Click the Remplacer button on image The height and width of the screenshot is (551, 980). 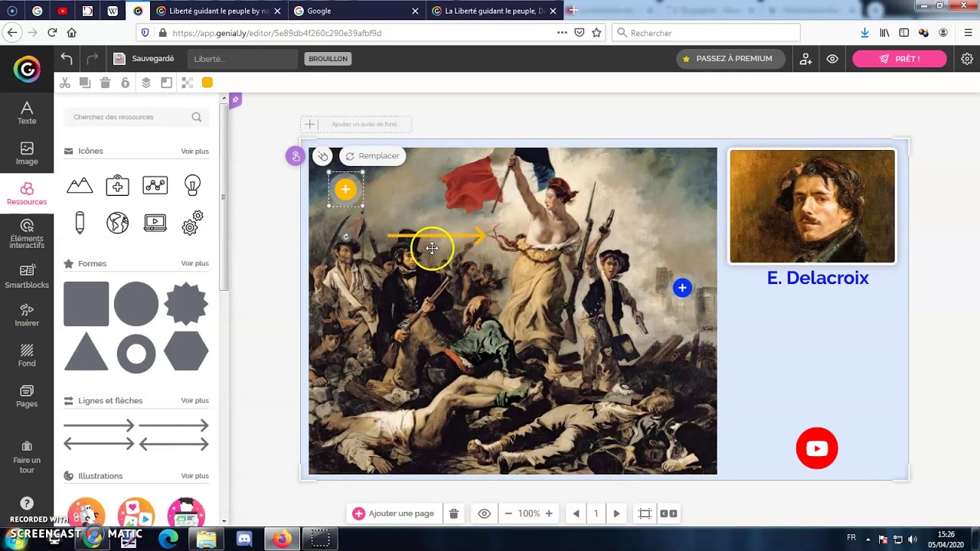pos(372,156)
